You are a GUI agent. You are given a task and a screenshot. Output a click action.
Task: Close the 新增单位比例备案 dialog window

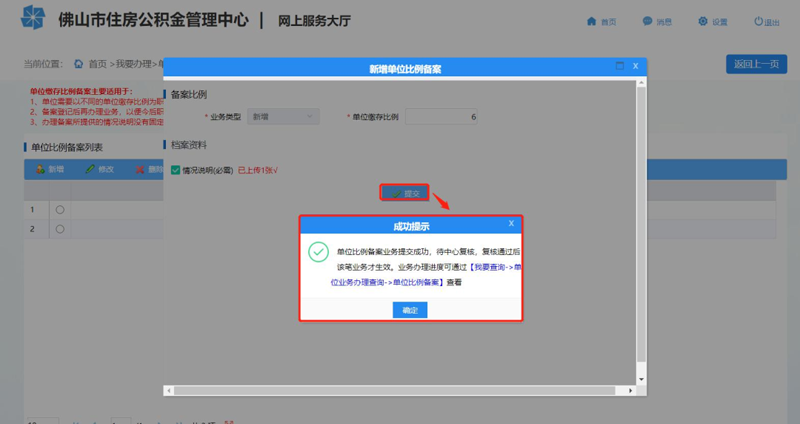(x=635, y=66)
